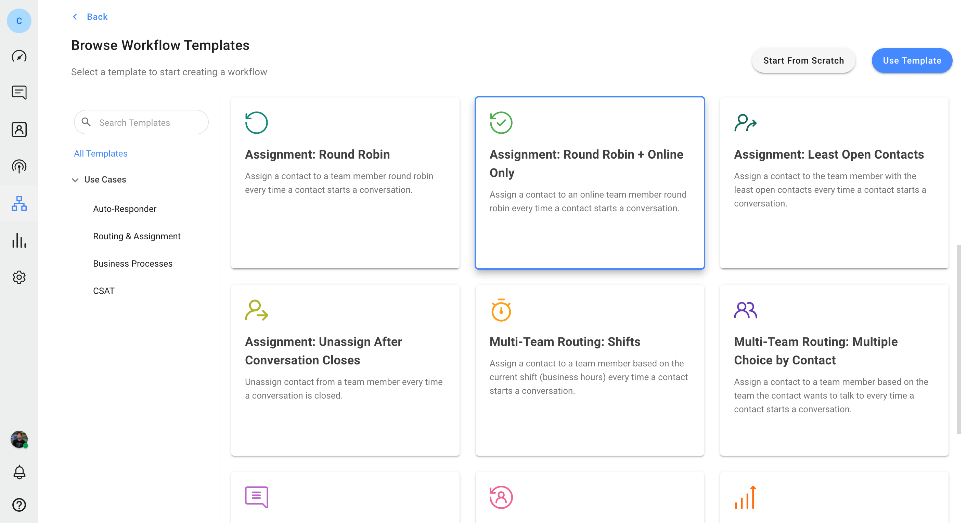Open the Contacts sidebar icon
The height and width of the screenshot is (523, 980).
coord(19,130)
